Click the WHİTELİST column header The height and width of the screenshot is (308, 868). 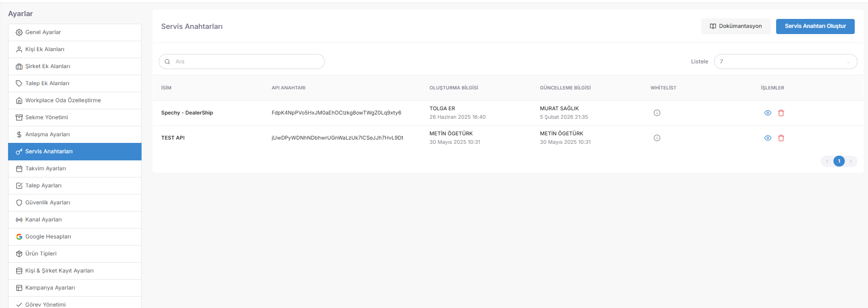pyautogui.click(x=663, y=88)
